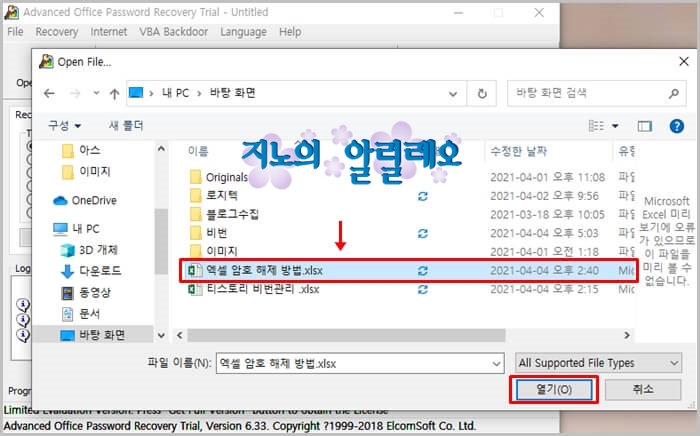Toggle the preview pane icon
The image size is (700, 436).
point(645,126)
